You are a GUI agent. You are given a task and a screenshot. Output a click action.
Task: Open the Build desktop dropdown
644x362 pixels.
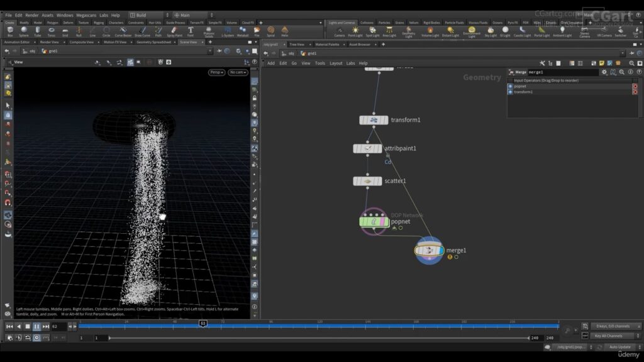tap(148, 15)
